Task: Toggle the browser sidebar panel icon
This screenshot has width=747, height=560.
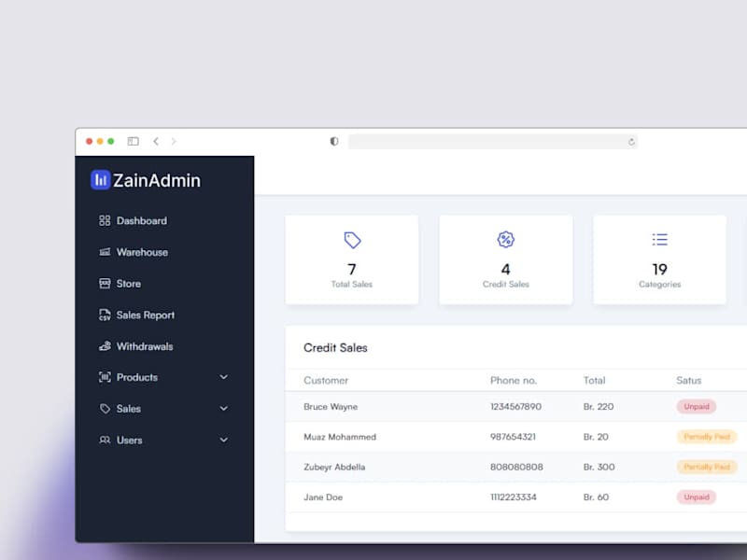Action: 133,142
